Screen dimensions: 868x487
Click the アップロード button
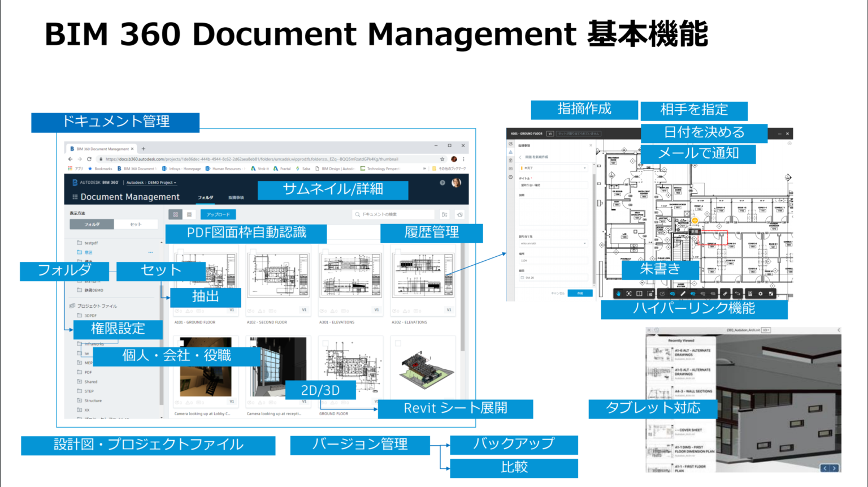pos(219,214)
